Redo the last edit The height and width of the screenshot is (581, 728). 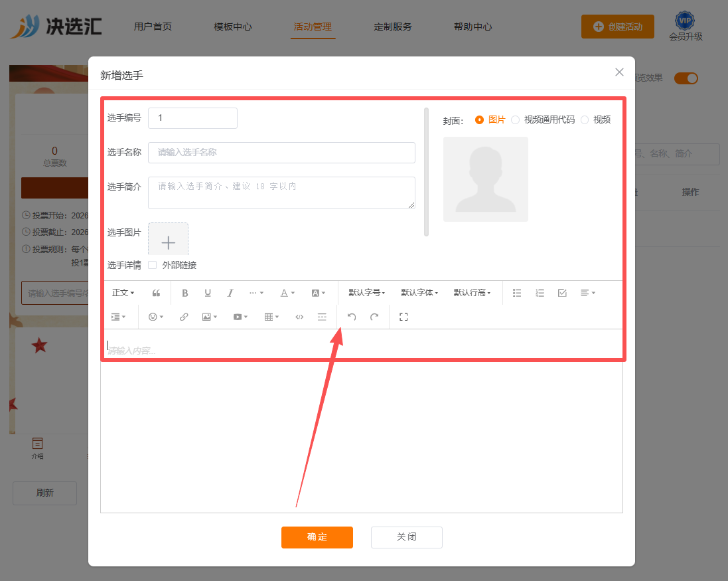[374, 317]
